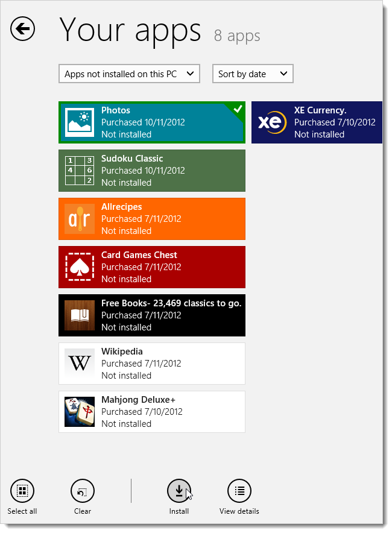
Task: Click the 'Install' label
Action: click(x=179, y=511)
